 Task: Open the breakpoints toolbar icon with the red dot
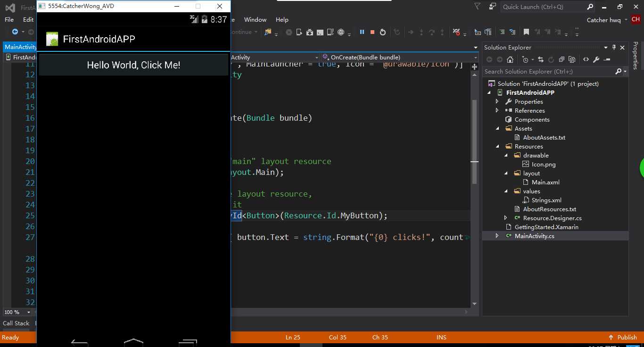coord(456,32)
